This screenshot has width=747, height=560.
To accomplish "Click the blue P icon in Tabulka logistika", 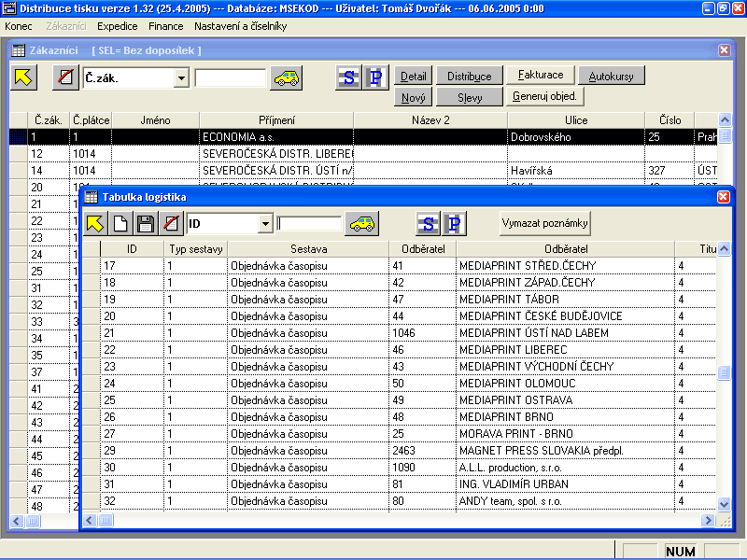I will tap(455, 224).
